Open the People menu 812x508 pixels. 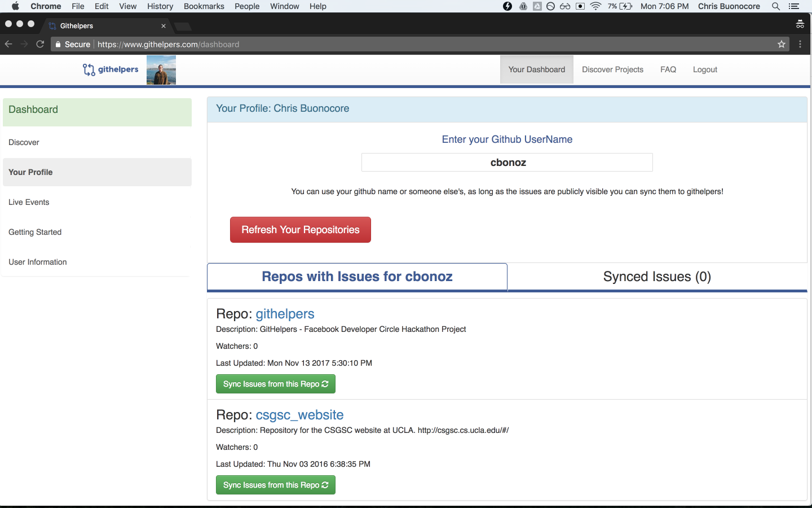tap(247, 6)
